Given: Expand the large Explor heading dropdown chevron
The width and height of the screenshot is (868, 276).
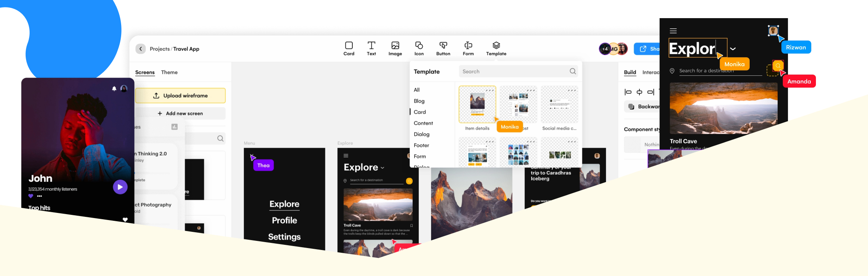Looking at the screenshot, I should 733,49.
